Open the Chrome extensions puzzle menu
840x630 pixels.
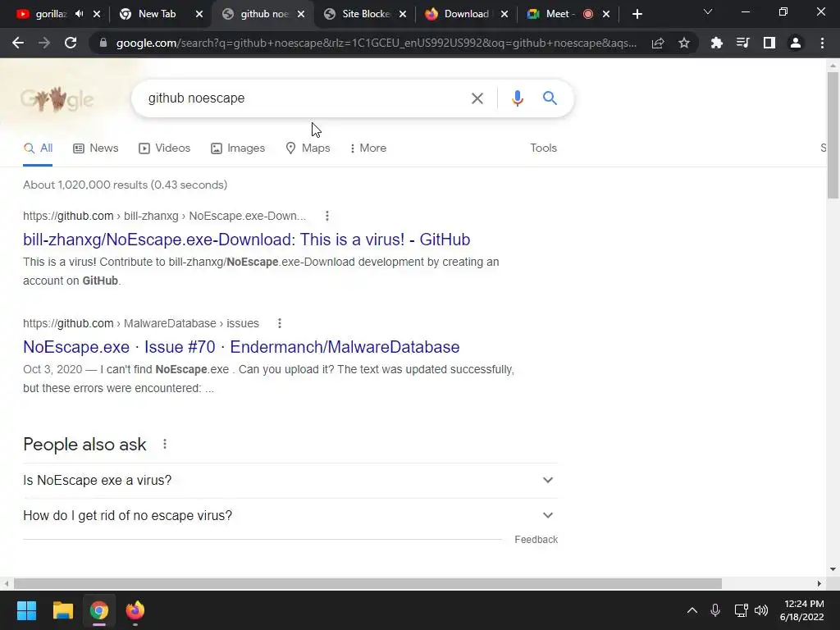pos(716,43)
